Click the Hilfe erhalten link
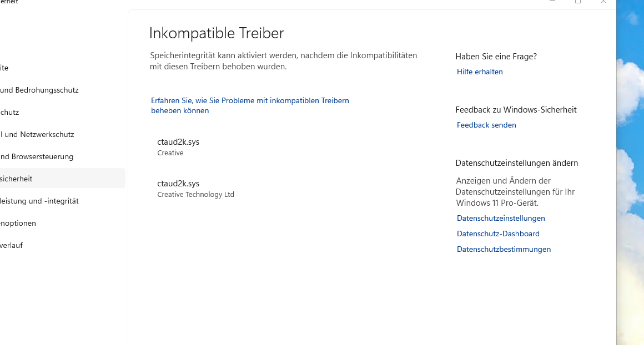The height and width of the screenshot is (345, 644). click(480, 72)
